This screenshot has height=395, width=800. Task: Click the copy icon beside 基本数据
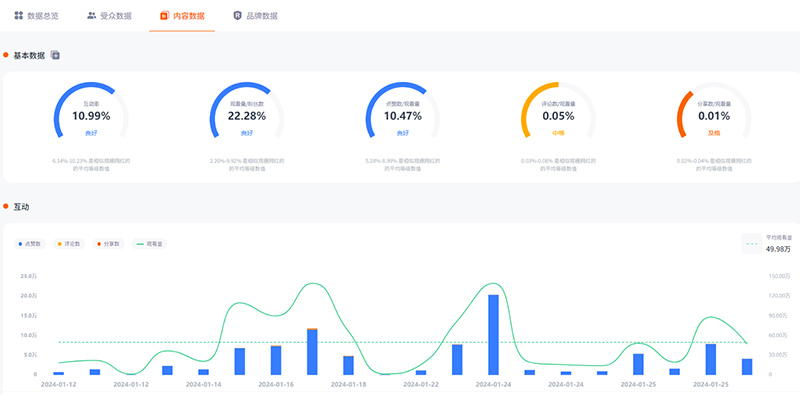coord(56,55)
